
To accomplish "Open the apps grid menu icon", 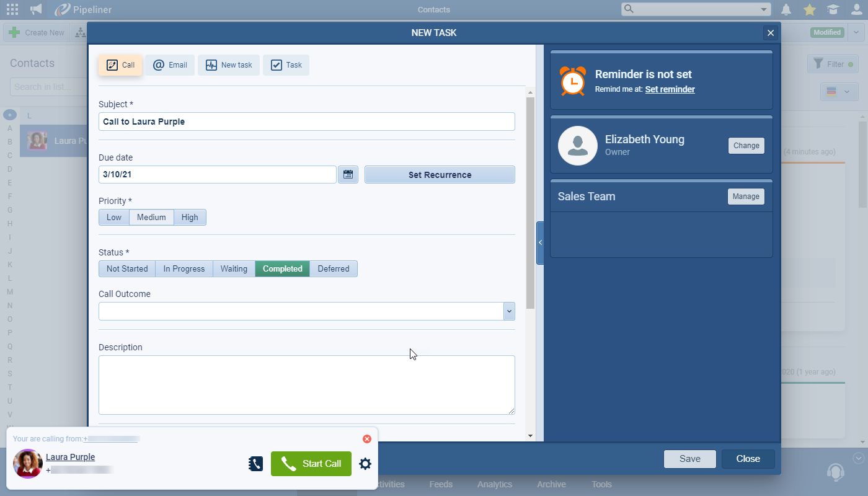I will (x=12, y=9).
